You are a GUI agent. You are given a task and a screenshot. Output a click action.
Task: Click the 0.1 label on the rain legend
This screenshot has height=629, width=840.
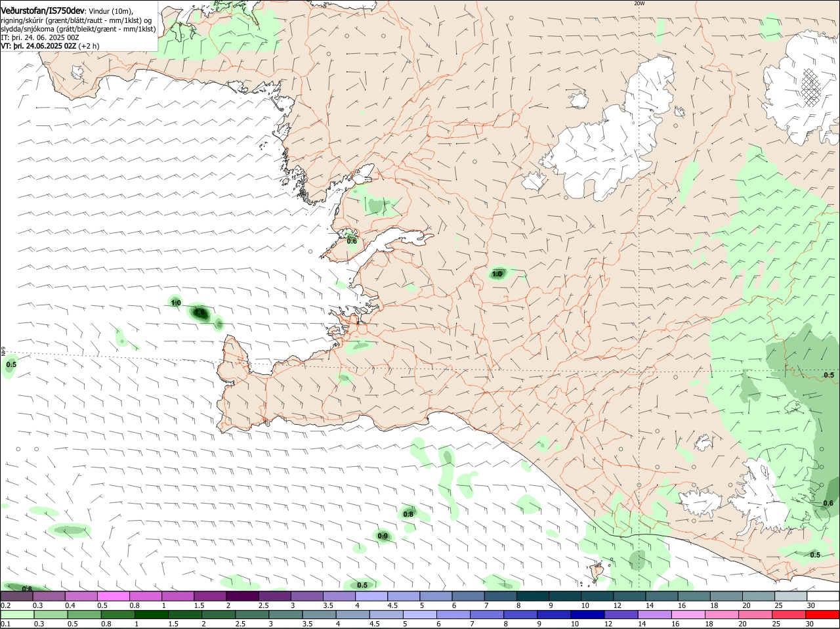pyautogui.click(x=5, y=624)
